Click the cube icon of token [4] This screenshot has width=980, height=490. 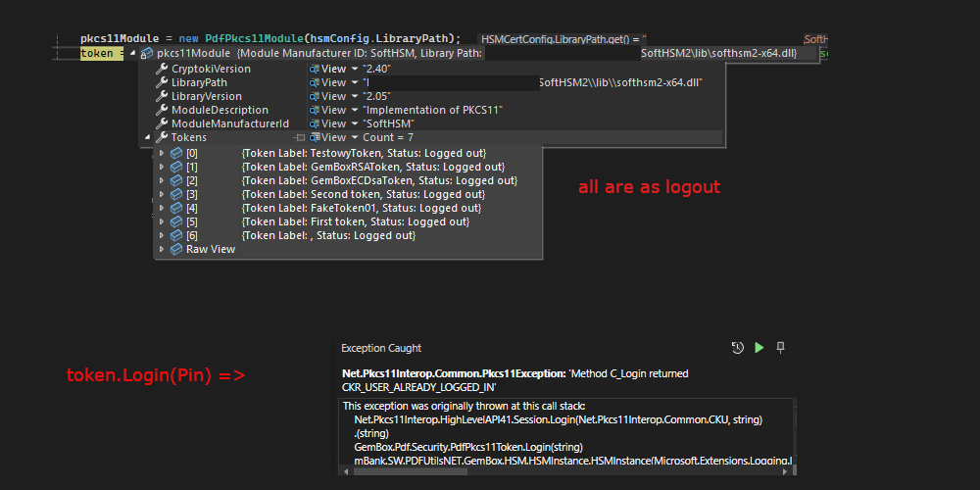176,208
